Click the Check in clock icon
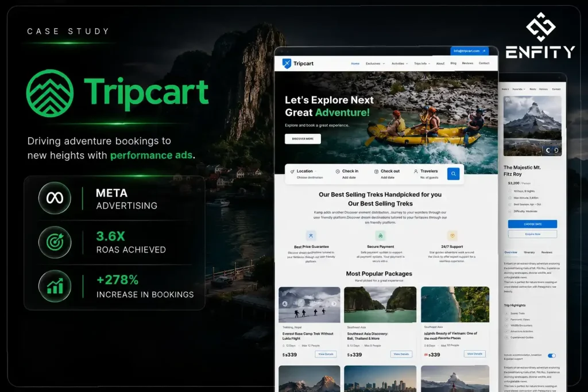 [x=338, y=171]
